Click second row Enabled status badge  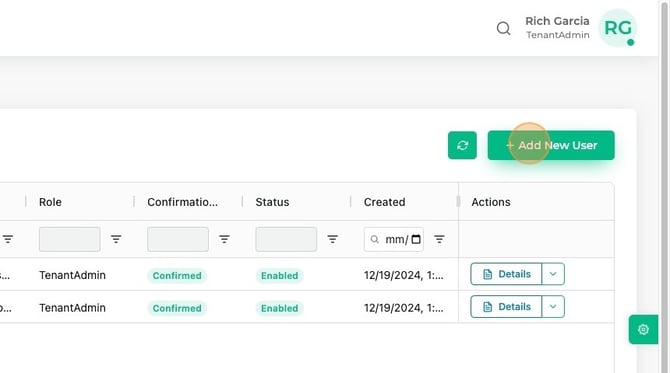click(x=279, y=308)
